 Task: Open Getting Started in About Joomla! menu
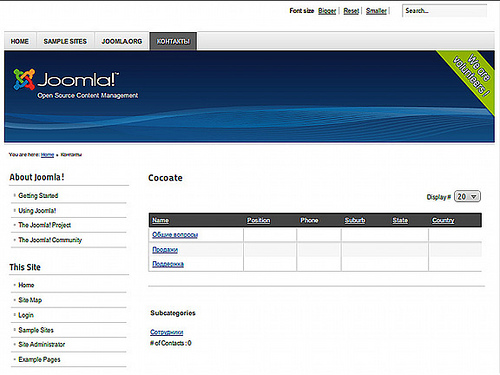tap(38, 196)
